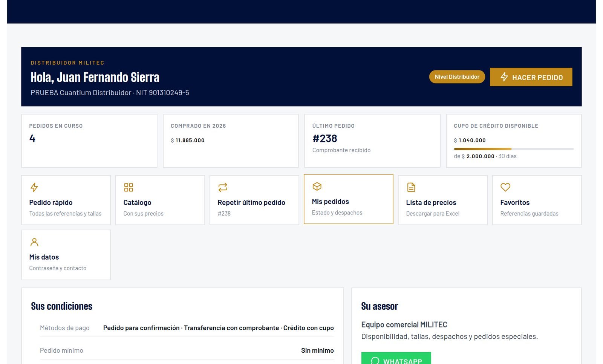Click 'Contraseña y contacto' subtitle
Image resolution: width=603 pixels, height=364 pixels.
(x=58, y=268)
